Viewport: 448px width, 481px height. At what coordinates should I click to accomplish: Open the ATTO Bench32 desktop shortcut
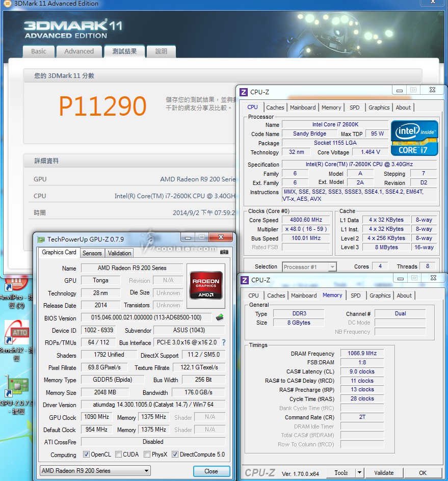tap(17, 340)
